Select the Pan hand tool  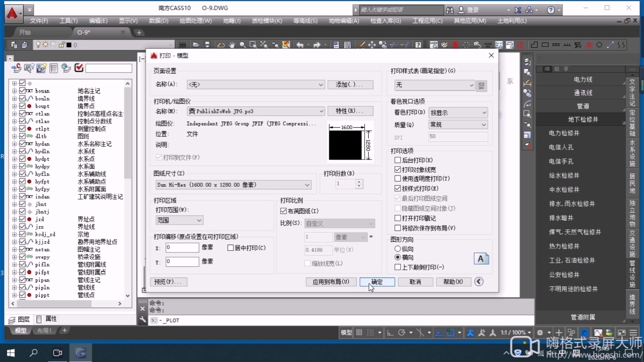pos(232,45)
